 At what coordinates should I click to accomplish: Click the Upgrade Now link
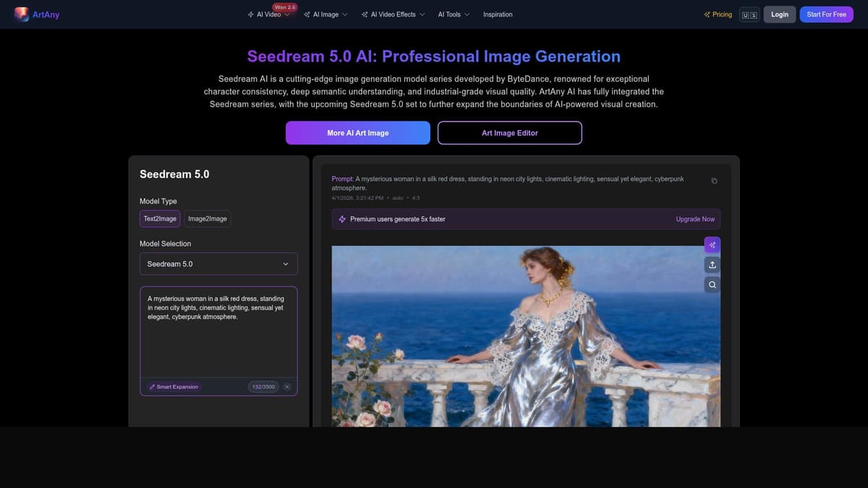(695, 218)
